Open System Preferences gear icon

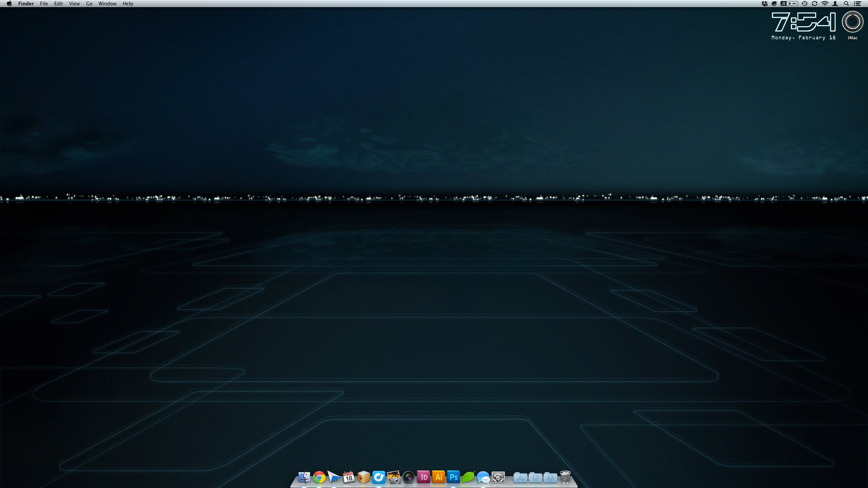498,477
